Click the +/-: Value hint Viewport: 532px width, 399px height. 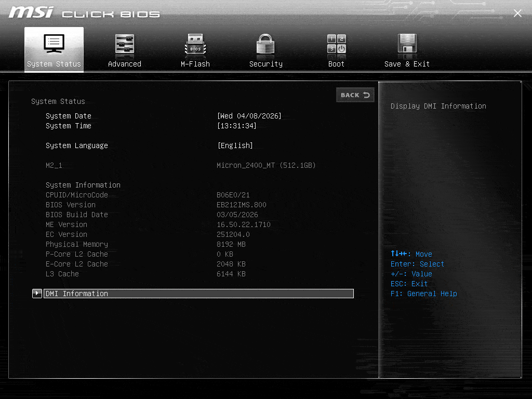(411, 274)
